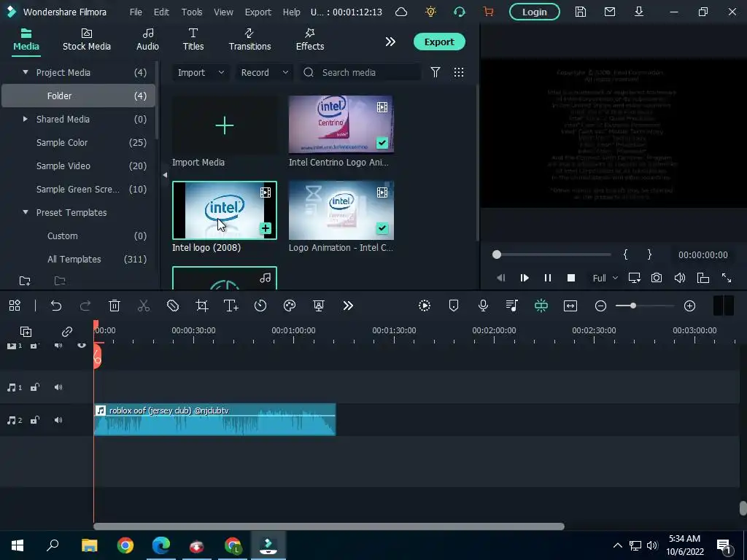747x560 pixels.
Task: Adjust the timeline zoom slider
Action: click(645, 306)
